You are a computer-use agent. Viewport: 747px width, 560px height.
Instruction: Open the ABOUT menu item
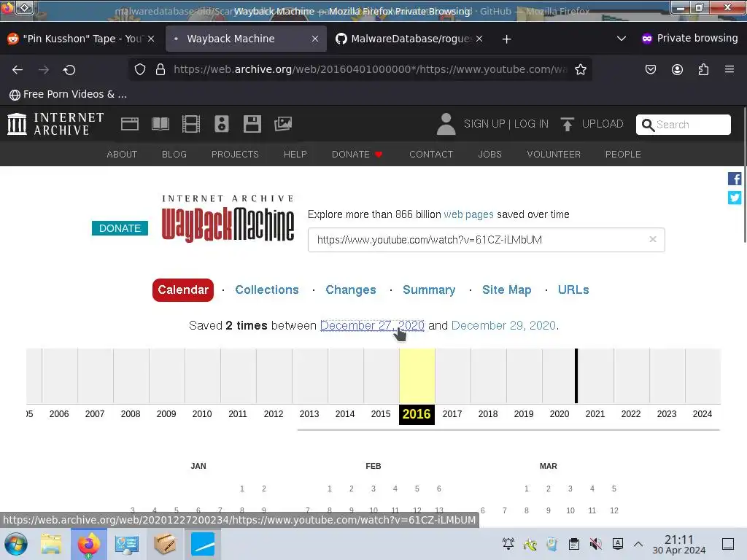[x=122, y=155]
